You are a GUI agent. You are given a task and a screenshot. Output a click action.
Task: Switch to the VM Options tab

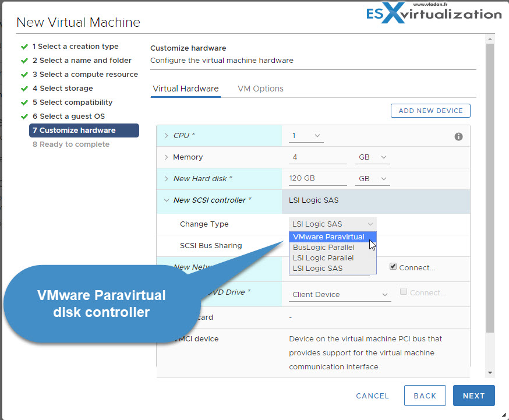[x=260, y=89]
